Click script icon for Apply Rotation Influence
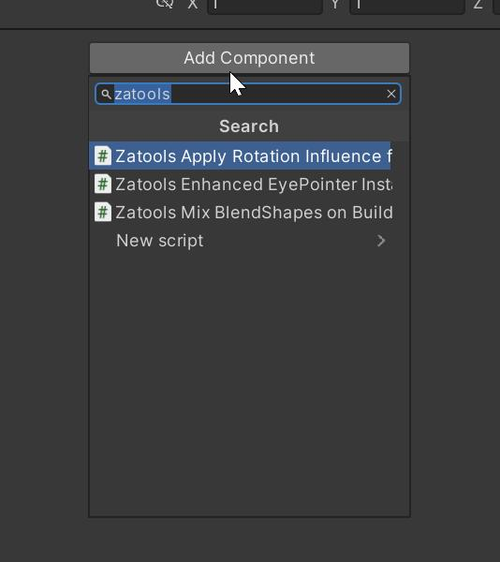 [103, 156]
